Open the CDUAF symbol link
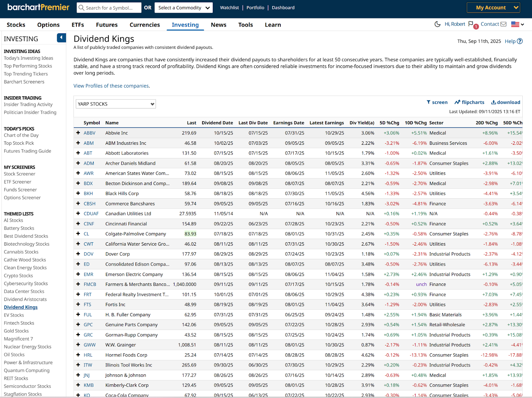The width and height of the screenshot is (532, 398). (x=91, y=214)
